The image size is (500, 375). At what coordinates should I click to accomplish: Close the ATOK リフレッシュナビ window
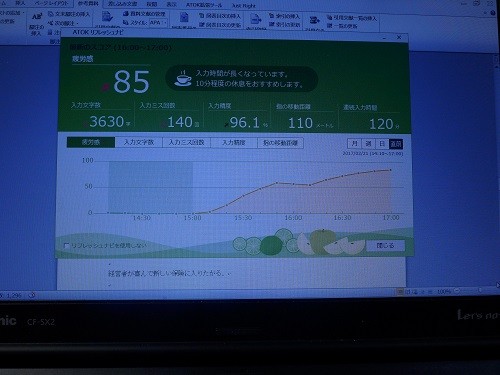click(x=399, y=37)
